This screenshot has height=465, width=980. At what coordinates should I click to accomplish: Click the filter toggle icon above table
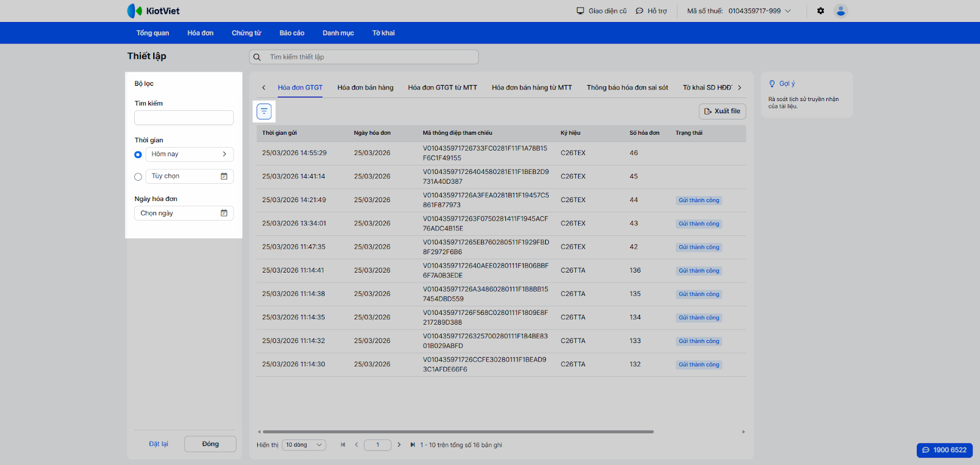click(264, 112)
